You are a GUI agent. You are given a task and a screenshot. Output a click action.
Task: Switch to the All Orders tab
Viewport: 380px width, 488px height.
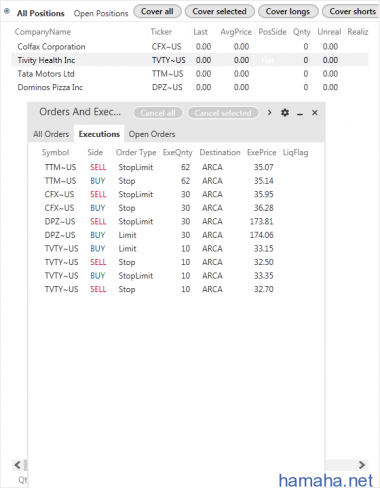pyautogui.click(x=51, y=134)
